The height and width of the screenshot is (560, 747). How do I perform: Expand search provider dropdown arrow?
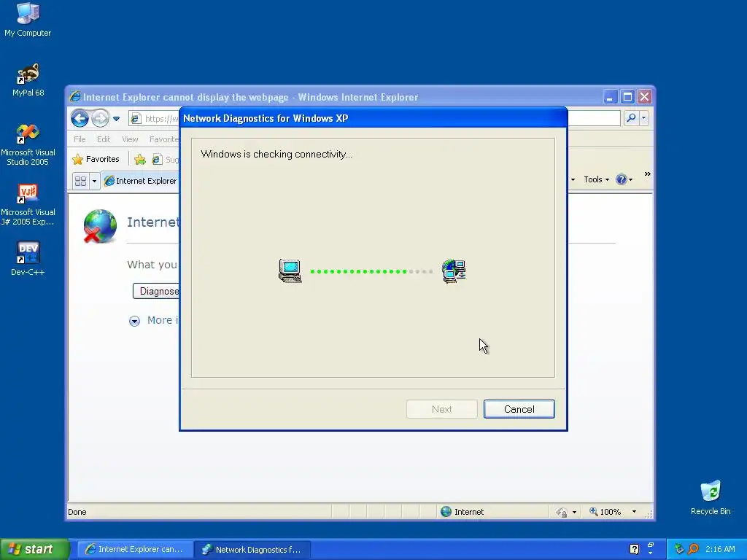click(x=643, y=117)
